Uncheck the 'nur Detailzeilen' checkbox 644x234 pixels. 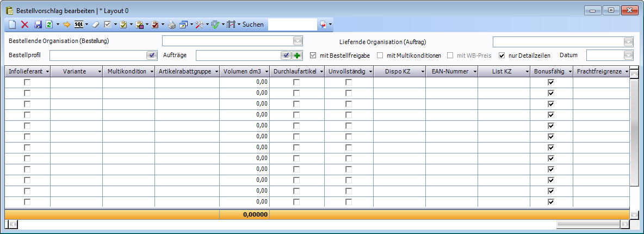502,56
